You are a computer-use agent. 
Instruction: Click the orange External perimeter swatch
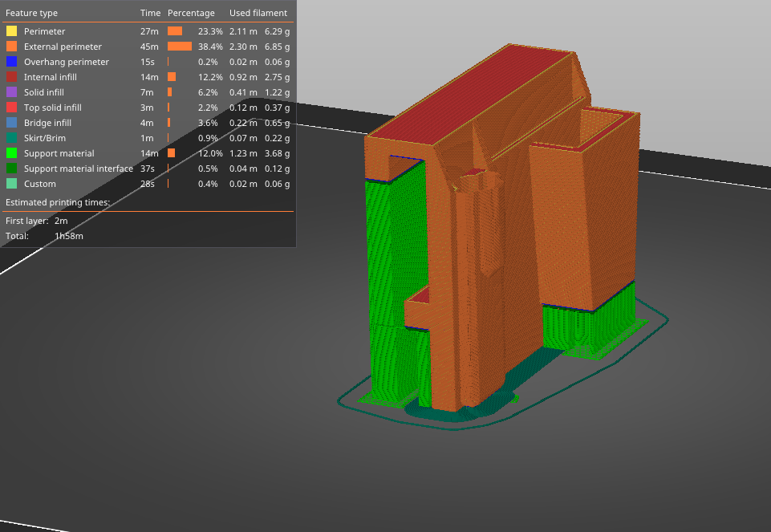tap(10, 46)
